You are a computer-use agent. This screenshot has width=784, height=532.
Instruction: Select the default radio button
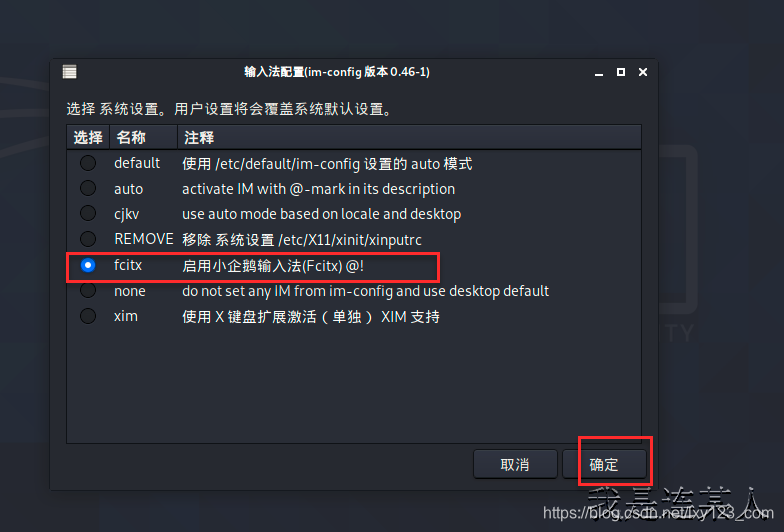point(88,163)
